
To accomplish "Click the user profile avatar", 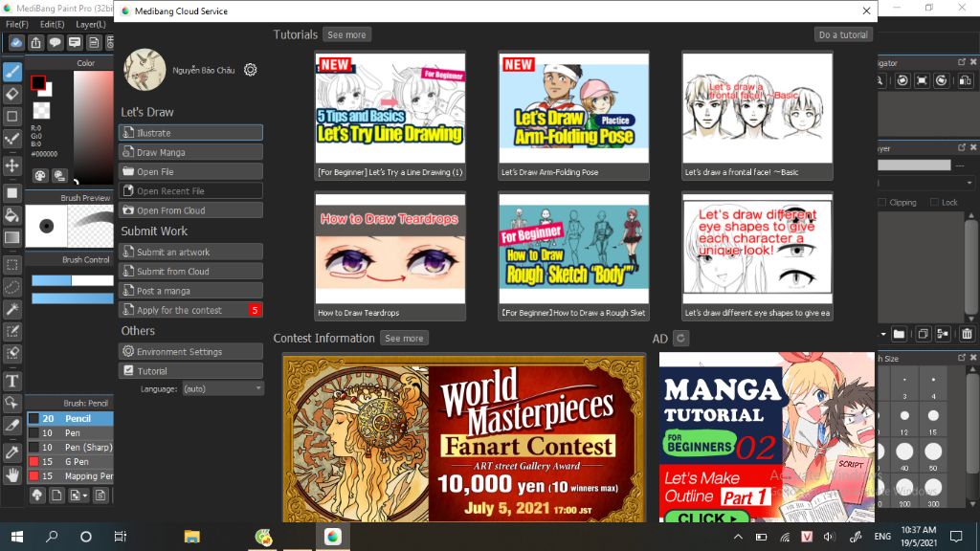I will click(x=145, y=70).
